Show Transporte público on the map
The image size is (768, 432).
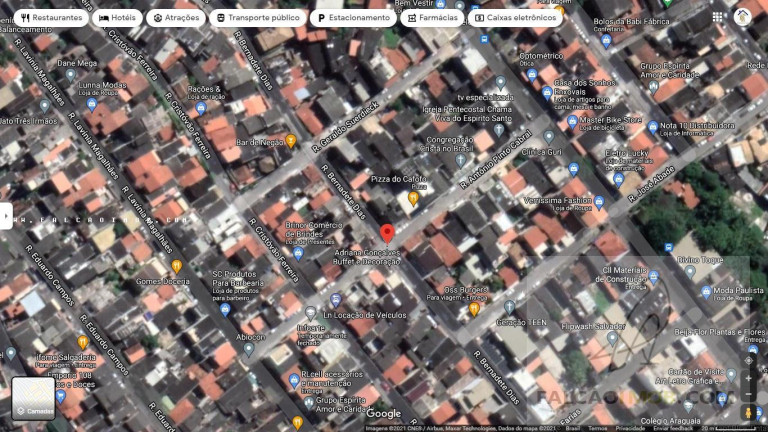point(258,18)
